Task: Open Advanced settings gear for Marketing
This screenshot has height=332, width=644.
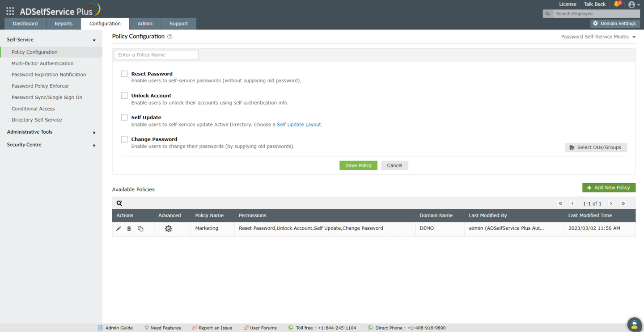Action: [x=168, y=229]
